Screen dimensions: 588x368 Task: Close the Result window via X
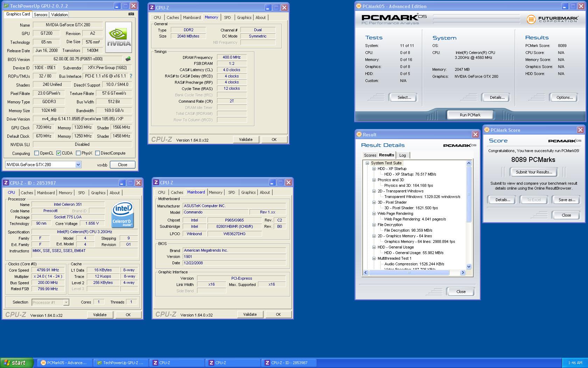475,134
